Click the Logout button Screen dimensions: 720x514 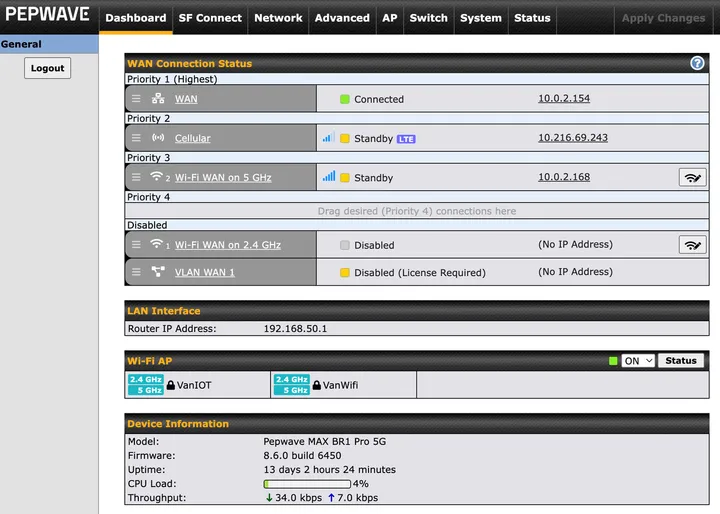click(47, 68)
